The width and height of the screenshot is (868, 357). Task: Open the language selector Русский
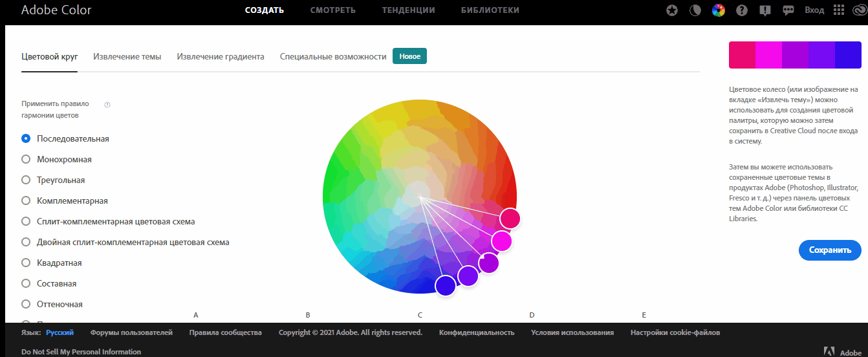pos(60,332)
